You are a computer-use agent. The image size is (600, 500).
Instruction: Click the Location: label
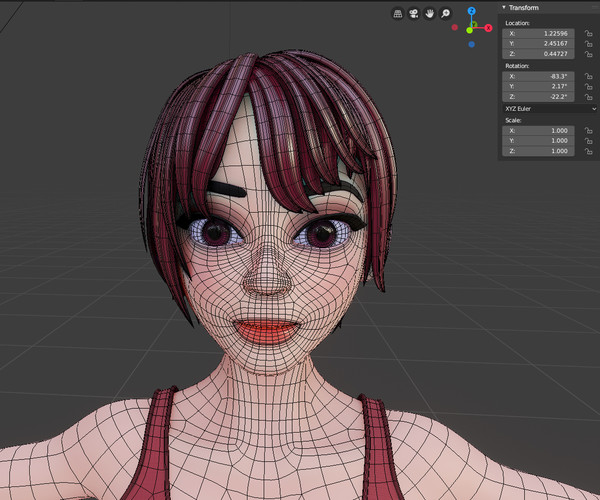pyautogui.click(x=517, y=23)
